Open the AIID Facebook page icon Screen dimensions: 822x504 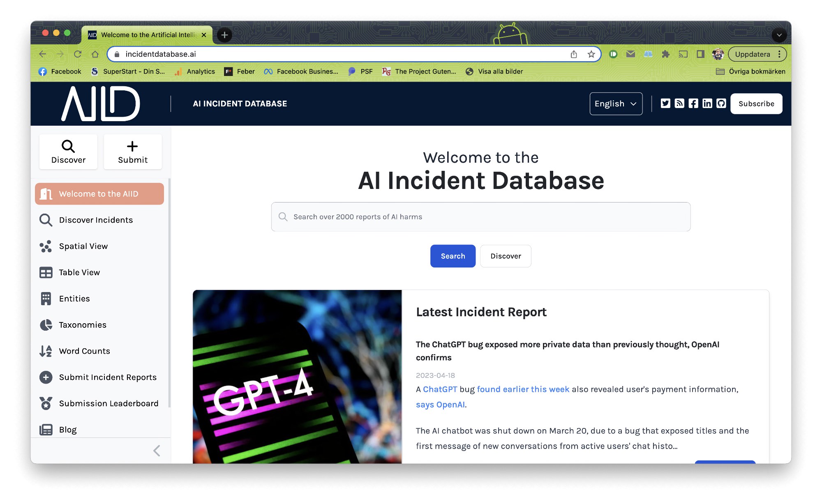pos(693,104)
